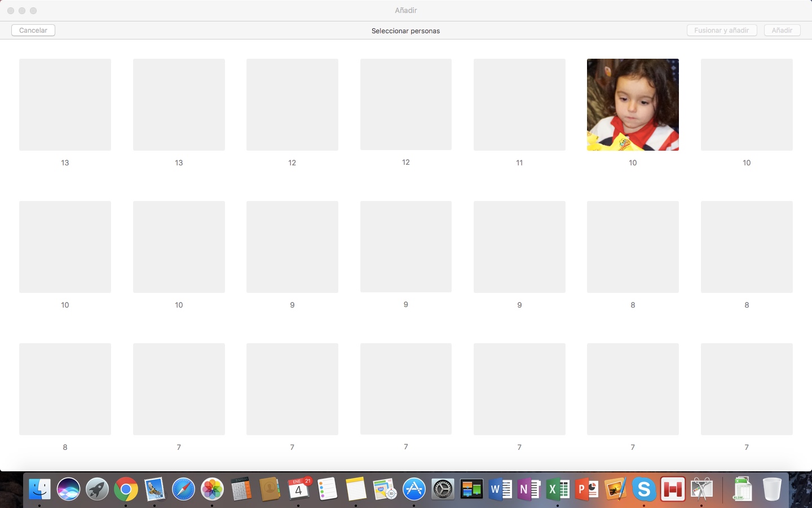Switch to Photos app in dock

[212, 489]
